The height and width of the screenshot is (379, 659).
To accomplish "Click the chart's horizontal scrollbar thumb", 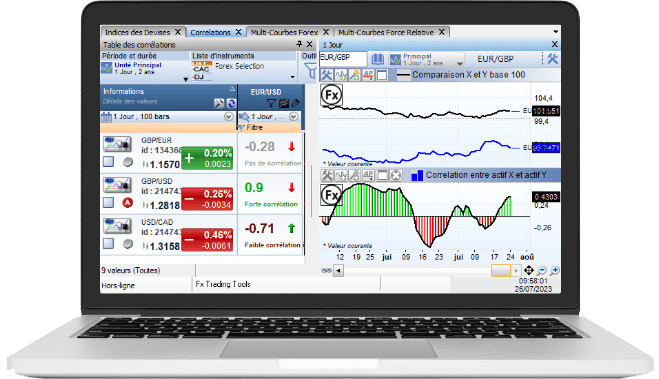I will [x=501, y=271].
